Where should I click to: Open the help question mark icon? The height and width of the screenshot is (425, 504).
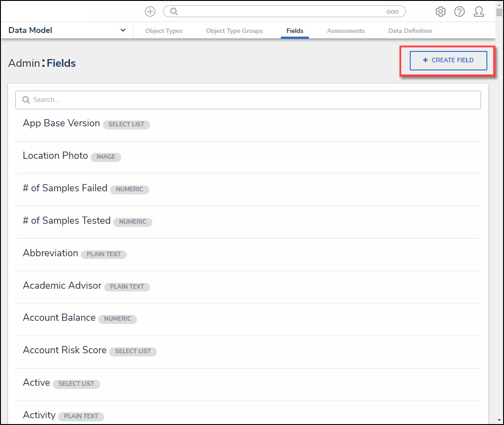coord(459,12)
